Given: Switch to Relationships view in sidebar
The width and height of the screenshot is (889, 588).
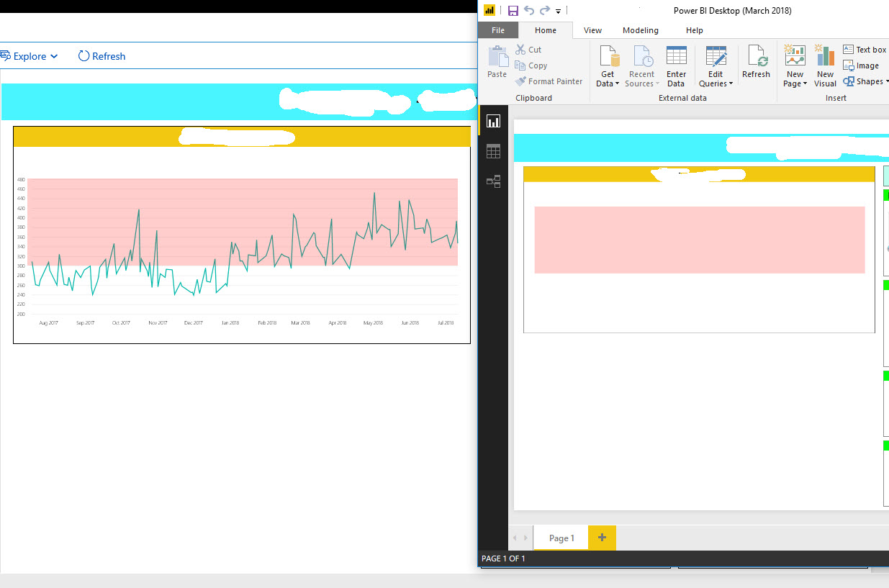Looking at the screenshot, I should (493, 181).
